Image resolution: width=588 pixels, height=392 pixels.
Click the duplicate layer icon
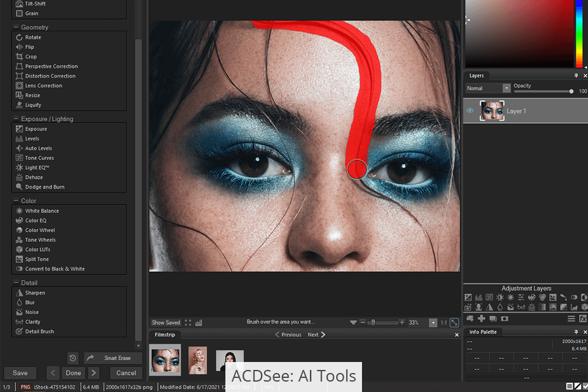[493, 318]
